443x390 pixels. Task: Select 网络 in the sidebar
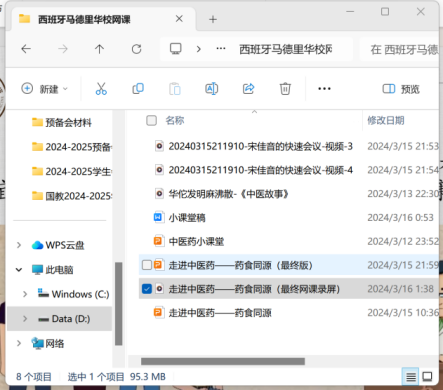(x=48, y=343)
